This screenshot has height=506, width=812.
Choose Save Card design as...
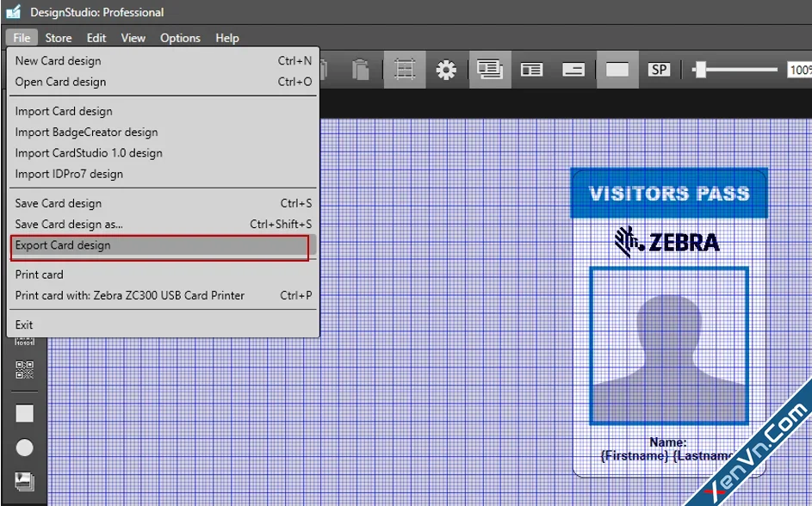click(163, 224)
